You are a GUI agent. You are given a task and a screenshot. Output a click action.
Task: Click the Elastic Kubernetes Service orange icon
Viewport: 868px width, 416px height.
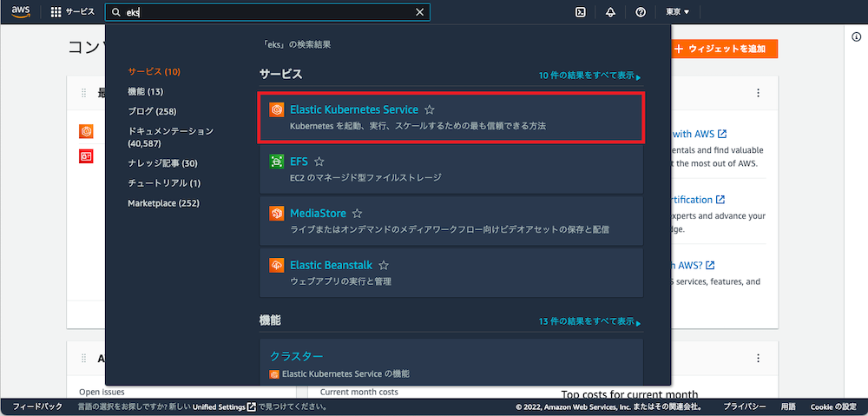(276, 109)
